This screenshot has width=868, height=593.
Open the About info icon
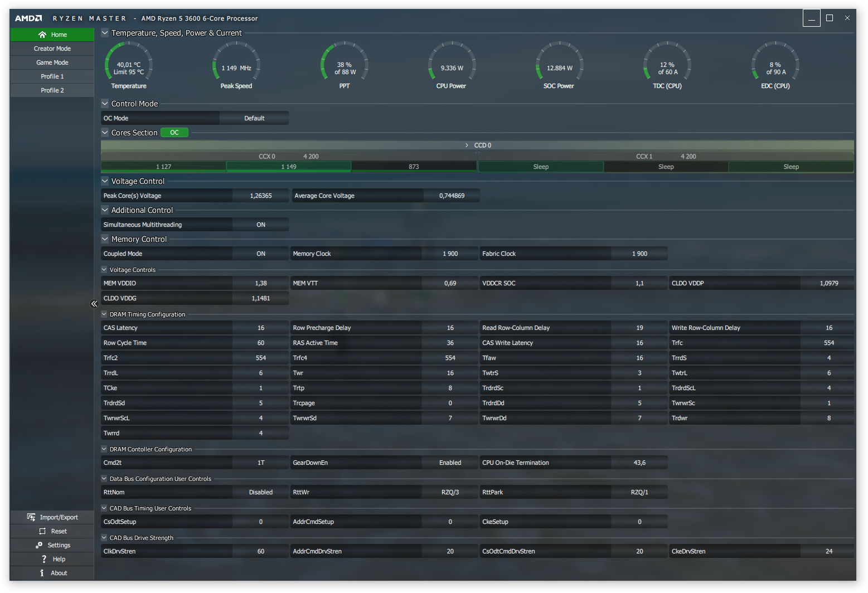(x=42, y=573)
